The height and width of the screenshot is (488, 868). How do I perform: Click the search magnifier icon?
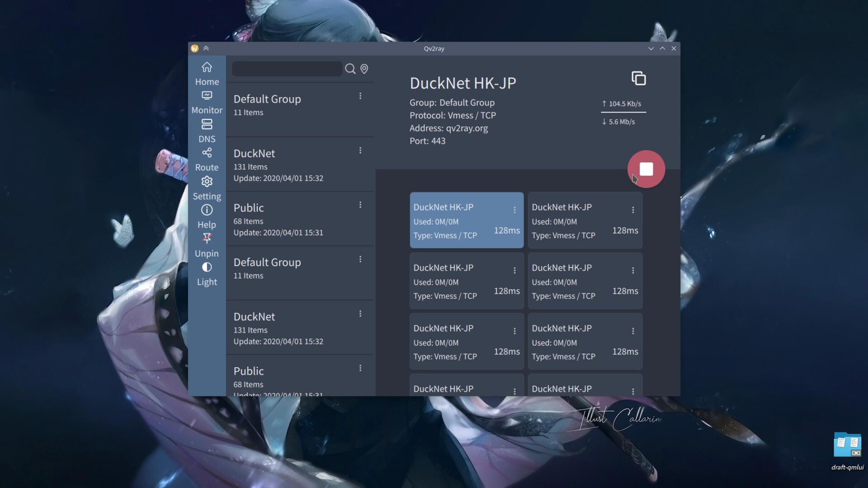[350, 69]
